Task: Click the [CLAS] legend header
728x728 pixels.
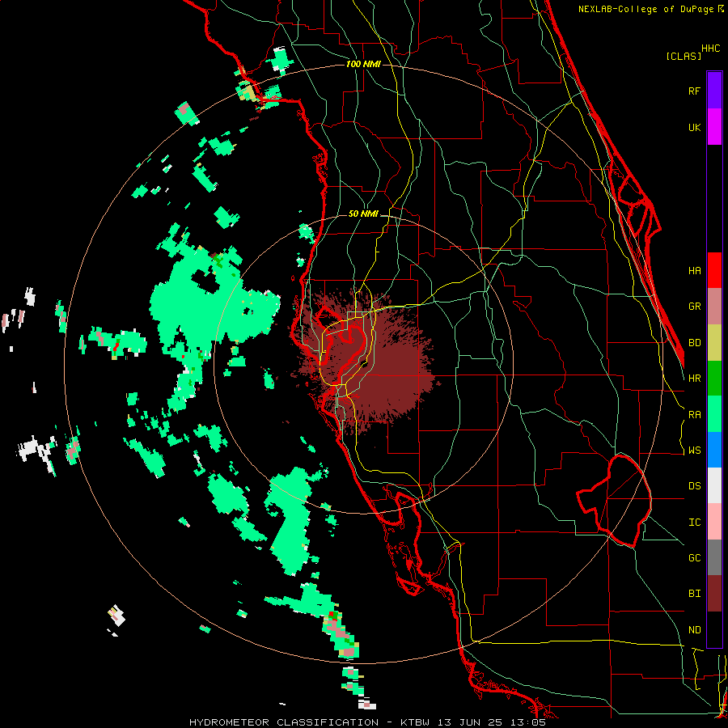Action: pos(684,56)
